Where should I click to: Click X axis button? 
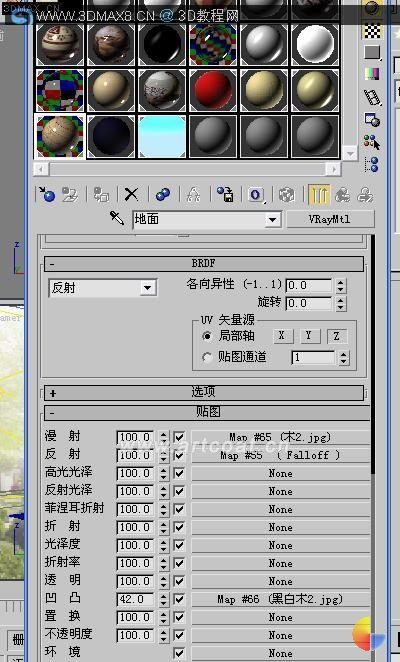[x=281, y=336]
